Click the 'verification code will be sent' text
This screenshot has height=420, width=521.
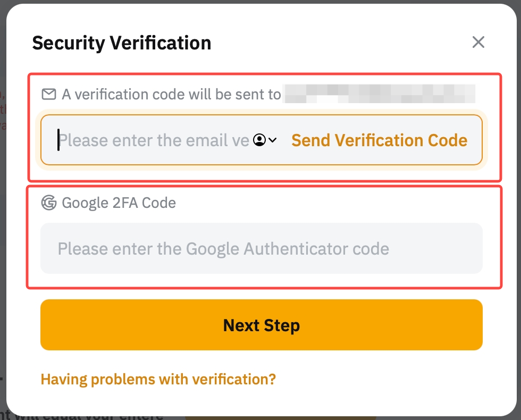point(171,95)
